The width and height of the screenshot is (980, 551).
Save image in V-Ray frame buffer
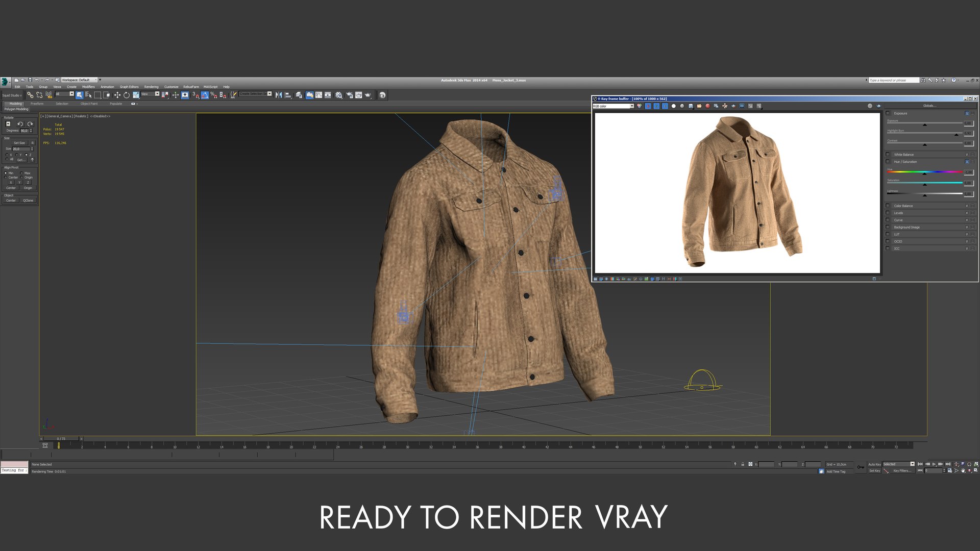pyautogui.click(x=691, y=106)
